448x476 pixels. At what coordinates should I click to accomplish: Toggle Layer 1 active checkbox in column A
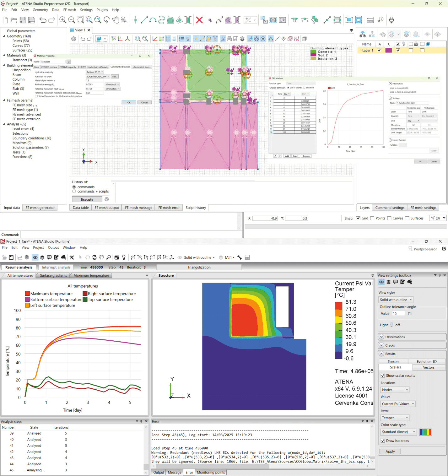pyautogui.click(x=379, y=50)
